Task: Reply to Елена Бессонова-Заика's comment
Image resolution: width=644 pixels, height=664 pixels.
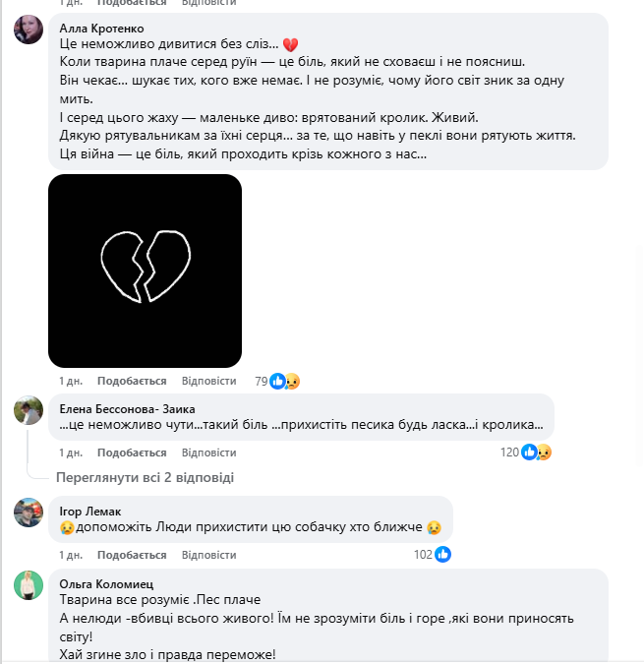Action: tap(209, 453)
